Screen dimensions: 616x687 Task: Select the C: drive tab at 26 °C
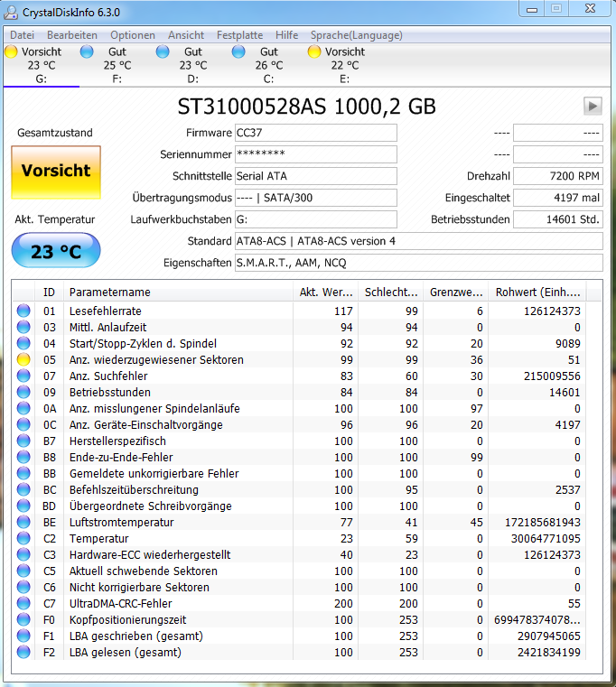[269, 65]
